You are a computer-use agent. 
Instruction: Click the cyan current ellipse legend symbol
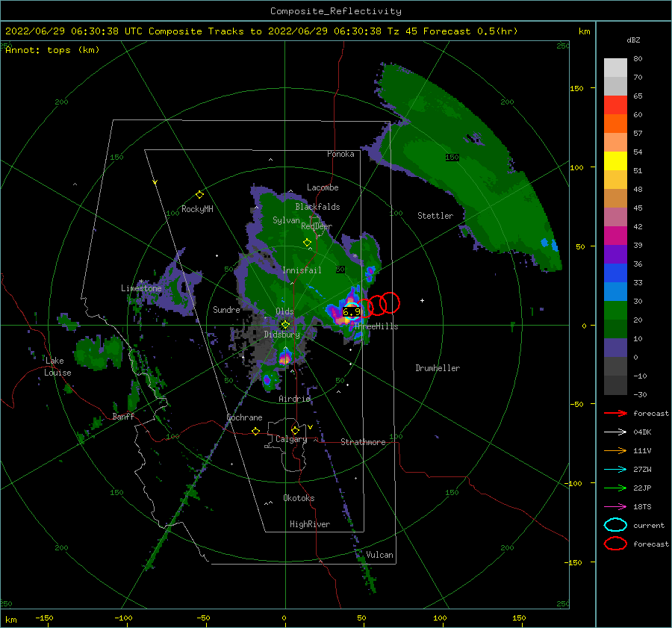pyautogui.click(x=615, y=525)
